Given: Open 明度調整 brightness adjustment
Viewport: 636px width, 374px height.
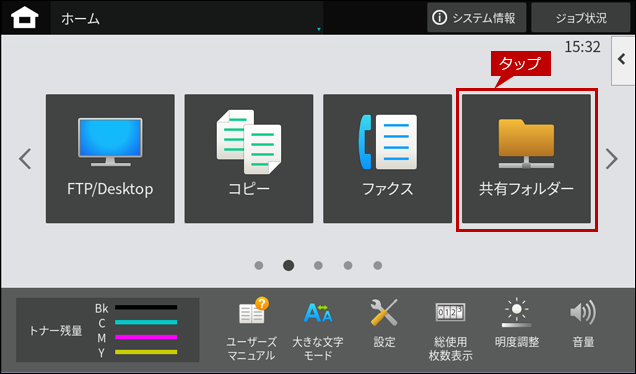Looking at the screenshot, I should coord(517,323).
